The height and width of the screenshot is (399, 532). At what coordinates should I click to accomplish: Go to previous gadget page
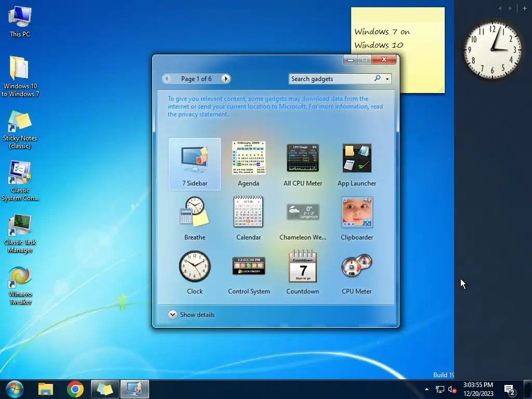(x=167, y=79)
